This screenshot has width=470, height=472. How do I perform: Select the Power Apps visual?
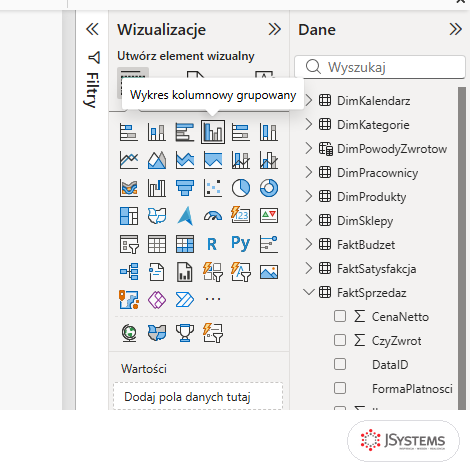pos(157,299)
